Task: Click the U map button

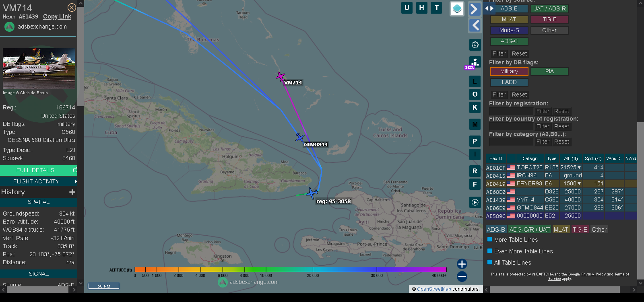Action: (x=407, y=8)
